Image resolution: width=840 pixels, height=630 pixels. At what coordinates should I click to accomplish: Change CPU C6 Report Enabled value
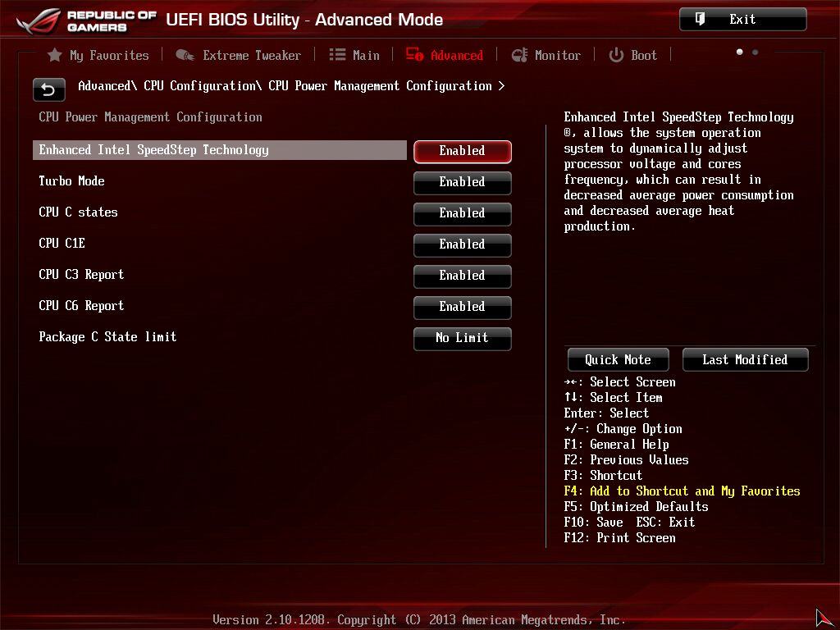click(463, 307)
